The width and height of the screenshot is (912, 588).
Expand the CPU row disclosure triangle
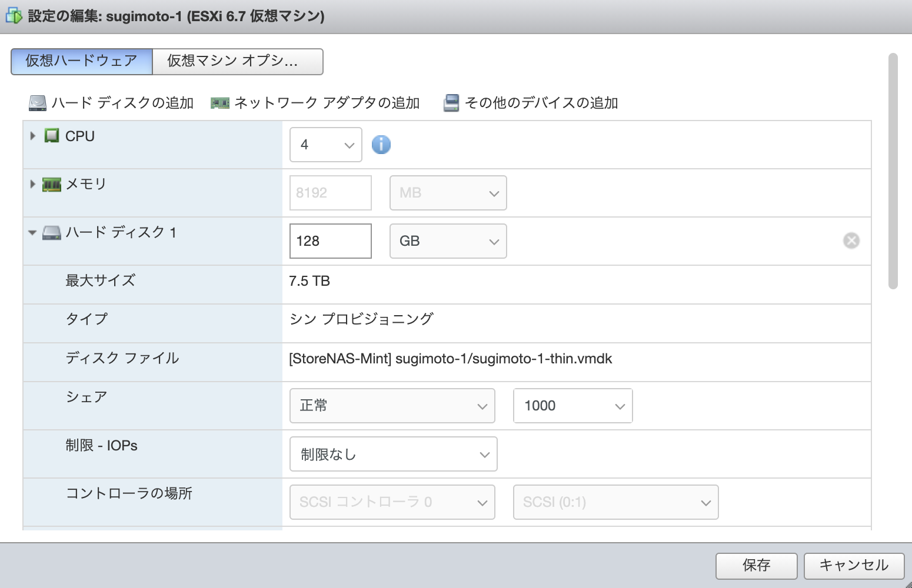(32, 136)
